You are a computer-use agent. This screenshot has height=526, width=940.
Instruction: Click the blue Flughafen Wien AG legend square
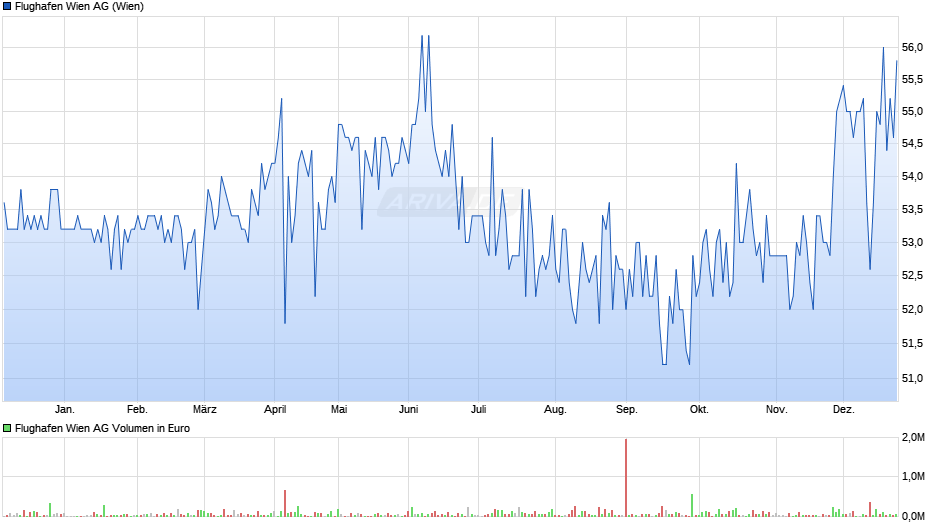(x=7, y=7)
